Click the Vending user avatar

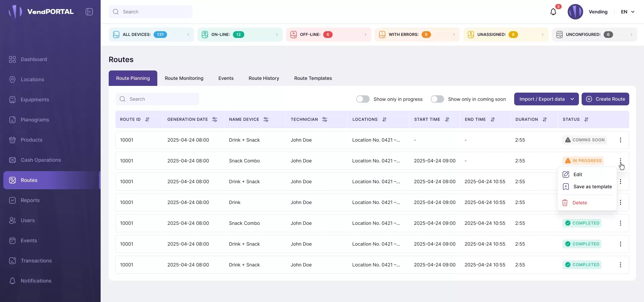pyautogui.click(x=575, y=12)
